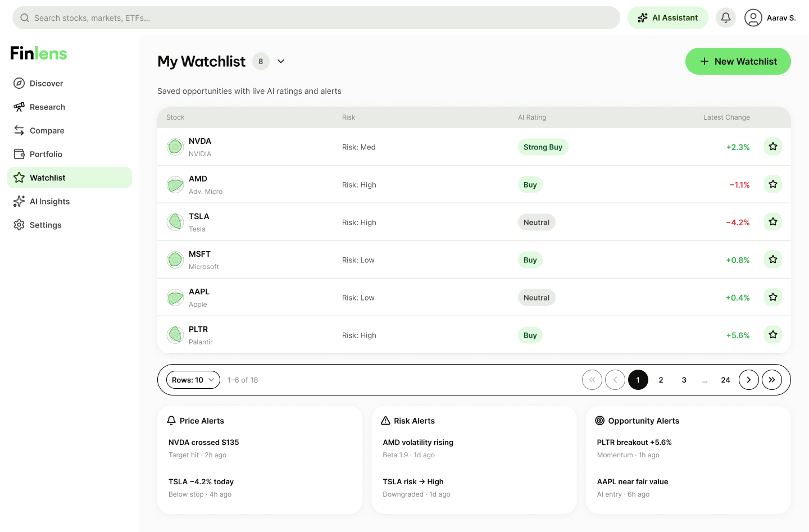Click the Neutral rating badge for TSLA
The height and width of the screenshot is (532, 809).
(537, 222)
